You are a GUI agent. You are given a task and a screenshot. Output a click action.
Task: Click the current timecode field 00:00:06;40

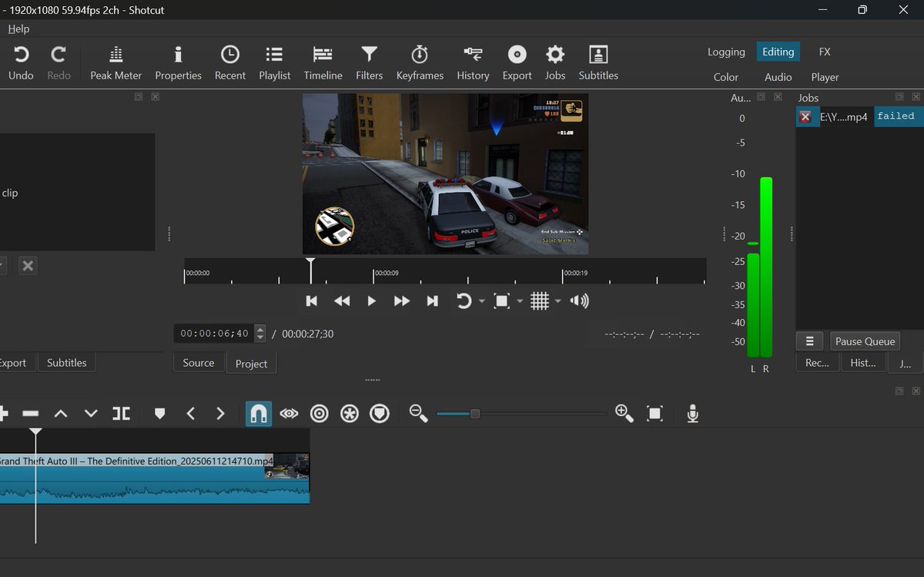(x=213, y=334)
